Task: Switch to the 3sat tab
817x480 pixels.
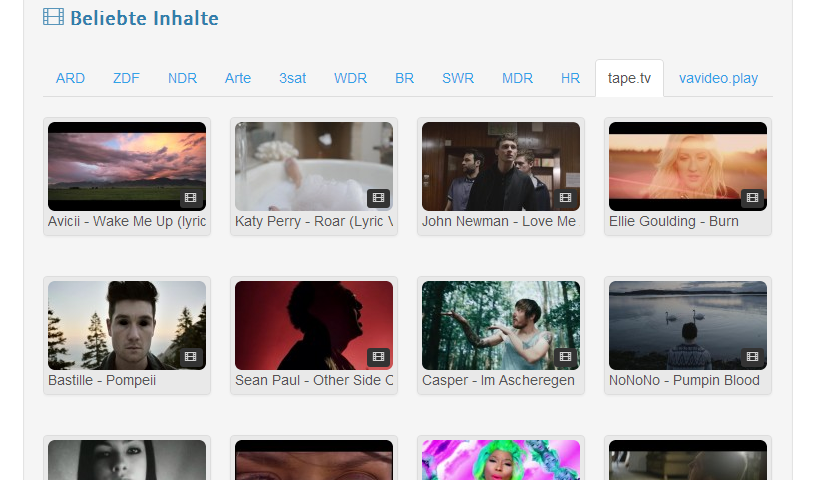Action: (x=293, y=78)
